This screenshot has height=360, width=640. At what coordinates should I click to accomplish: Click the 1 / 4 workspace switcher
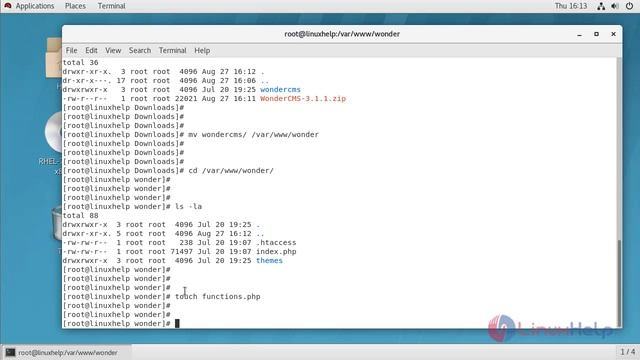tap(627, 352)
